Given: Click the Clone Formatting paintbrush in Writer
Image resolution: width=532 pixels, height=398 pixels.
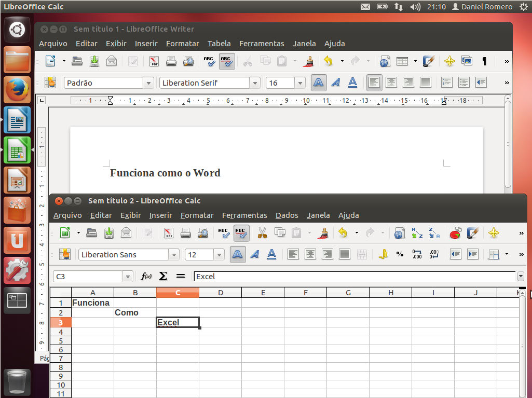Looking at the screenshot, I should click(309, 61).
